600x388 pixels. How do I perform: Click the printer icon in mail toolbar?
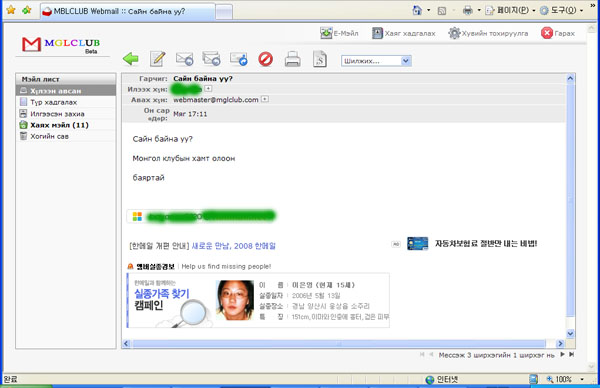(x=292, y=59)
